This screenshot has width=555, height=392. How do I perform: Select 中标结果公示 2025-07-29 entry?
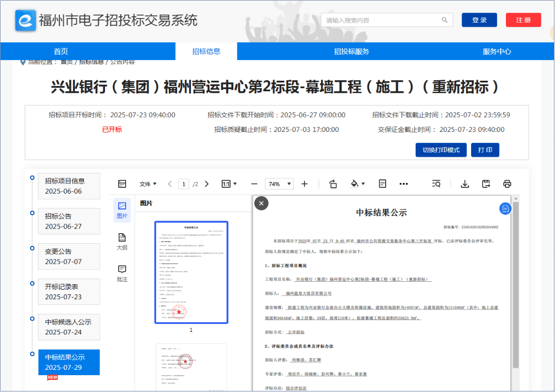point(69,362)
